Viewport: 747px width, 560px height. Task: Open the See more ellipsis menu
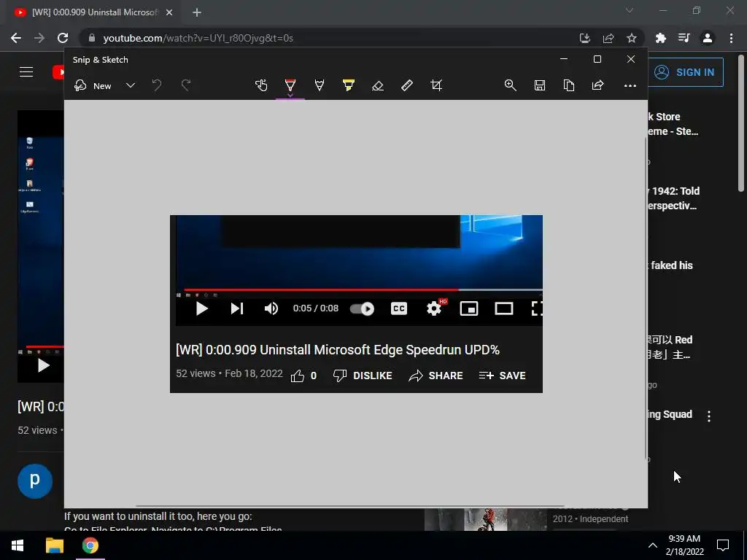pyautogui.click(x=630, y=86)
